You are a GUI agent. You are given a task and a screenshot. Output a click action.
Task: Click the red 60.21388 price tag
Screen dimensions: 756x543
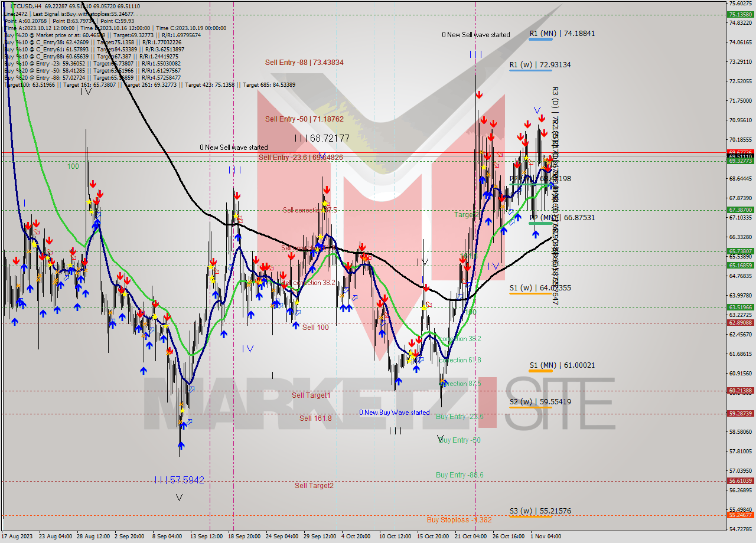point(740,390)
